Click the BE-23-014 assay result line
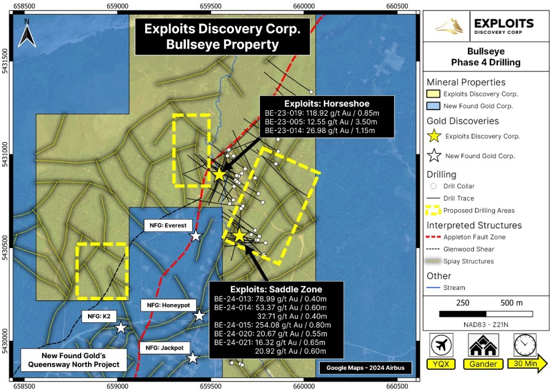 pyautogui.click(x=319, y=130)
